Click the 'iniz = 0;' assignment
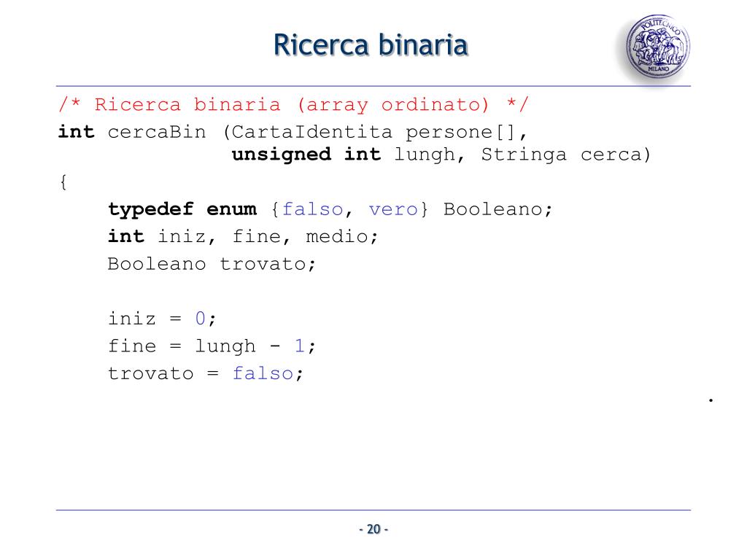 click(162, 319)
